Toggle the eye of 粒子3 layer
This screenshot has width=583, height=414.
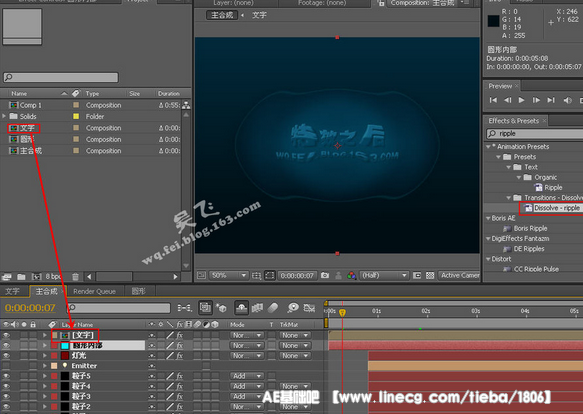tap(6, 397)
